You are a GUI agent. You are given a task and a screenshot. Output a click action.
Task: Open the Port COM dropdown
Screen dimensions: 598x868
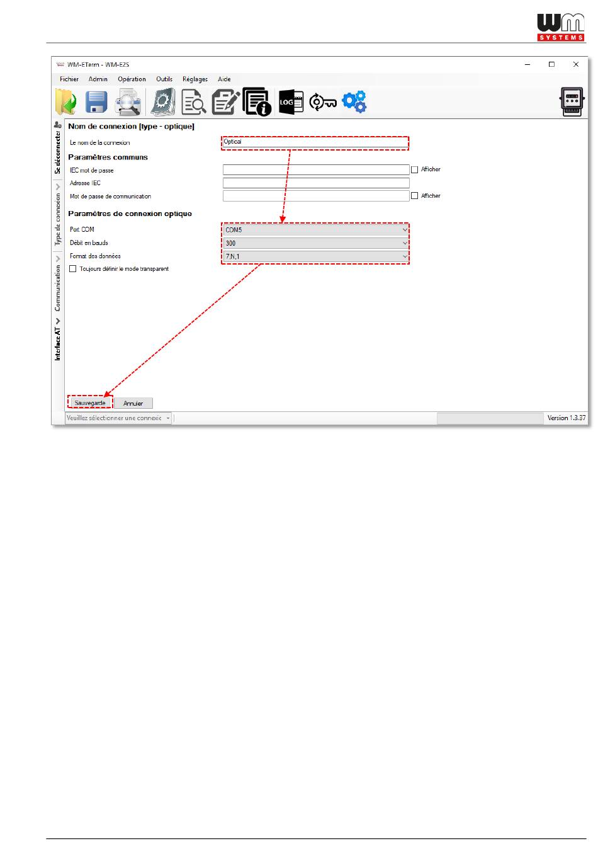coord(316,230)
